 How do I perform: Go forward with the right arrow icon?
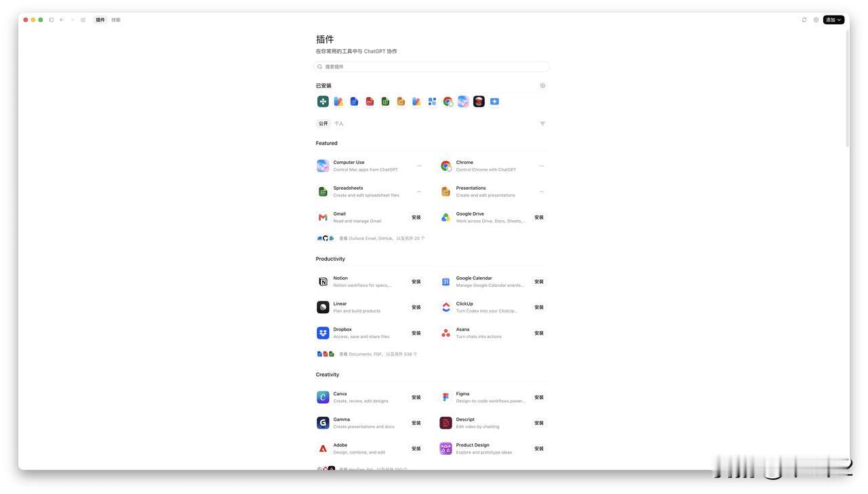(x=73, y=20)
